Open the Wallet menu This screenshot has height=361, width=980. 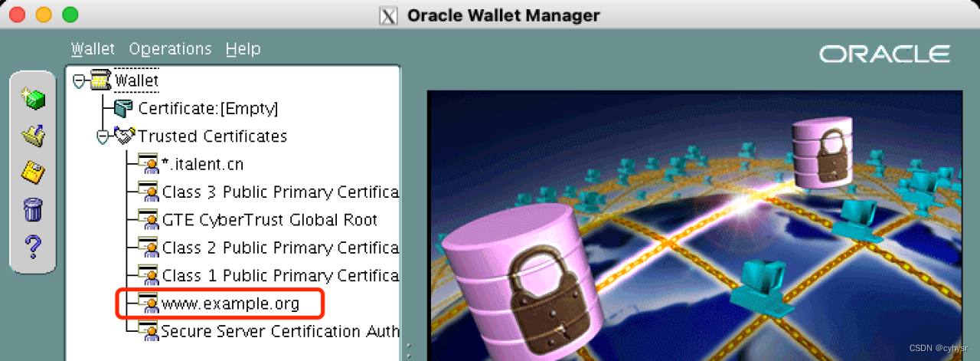click(93, 49)
